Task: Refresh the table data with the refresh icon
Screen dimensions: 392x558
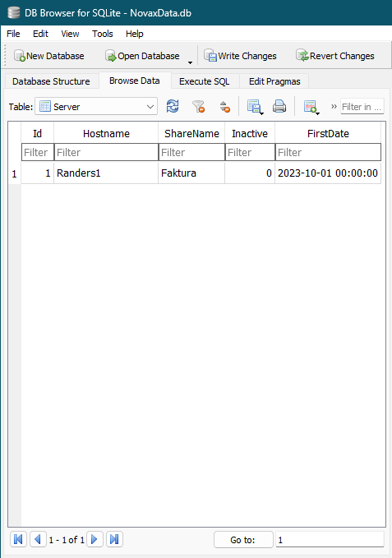Action: [x=173, y=106]
